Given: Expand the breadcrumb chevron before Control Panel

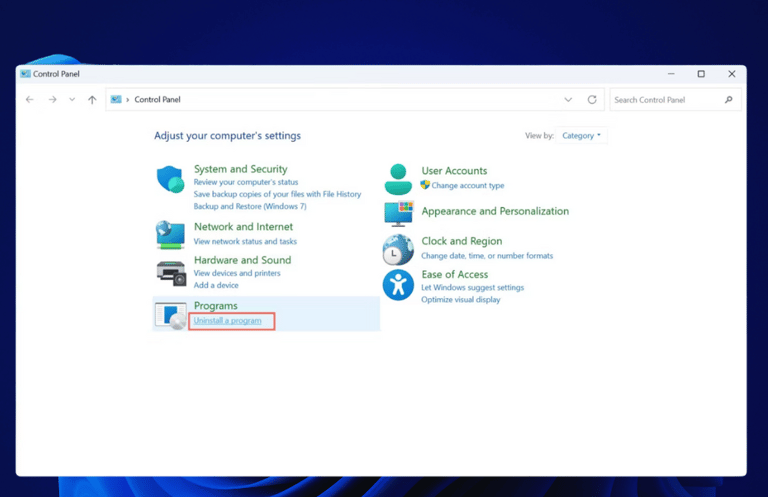Looking at the screenshot, I should [x=128, y=99].
